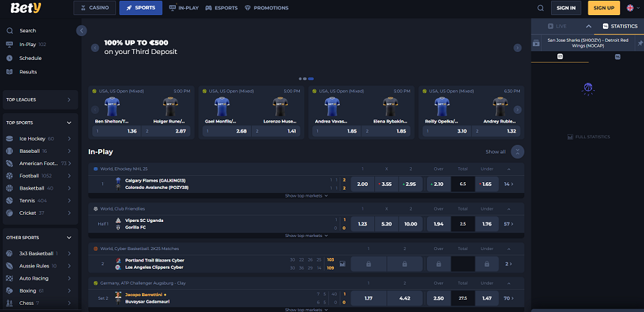Select the Cricket icon

point(9,213)
